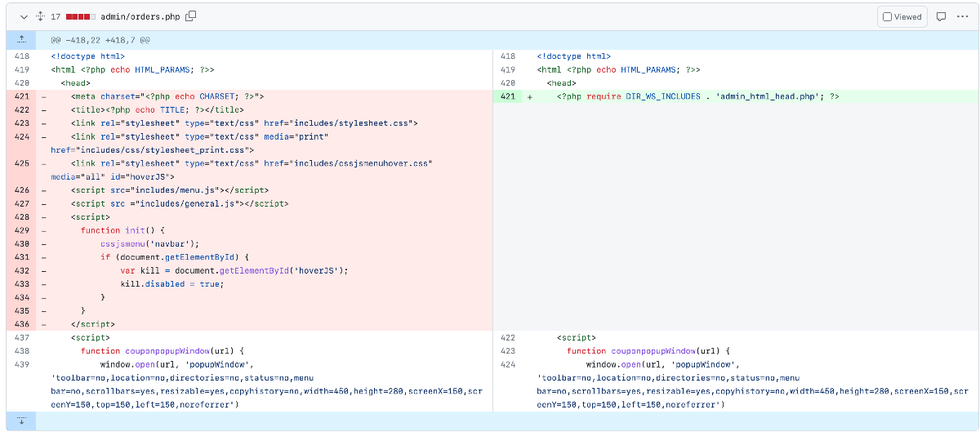Click the 17 changes count

pos(56,16)
